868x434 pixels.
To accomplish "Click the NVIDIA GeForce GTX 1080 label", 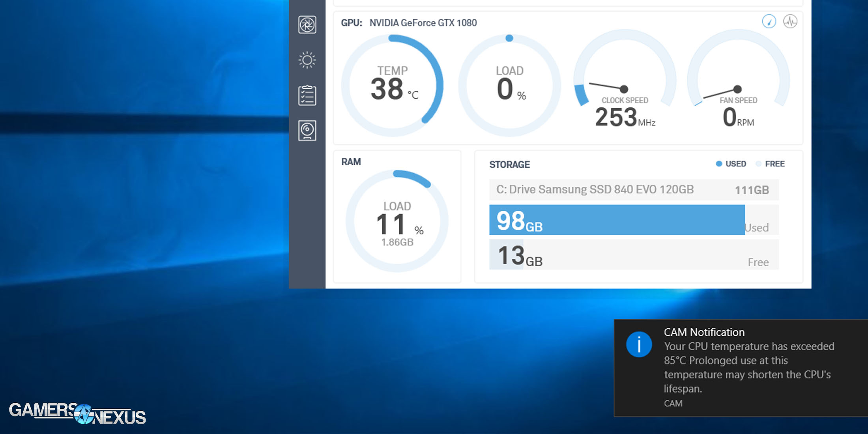I will tap(423, 23).
